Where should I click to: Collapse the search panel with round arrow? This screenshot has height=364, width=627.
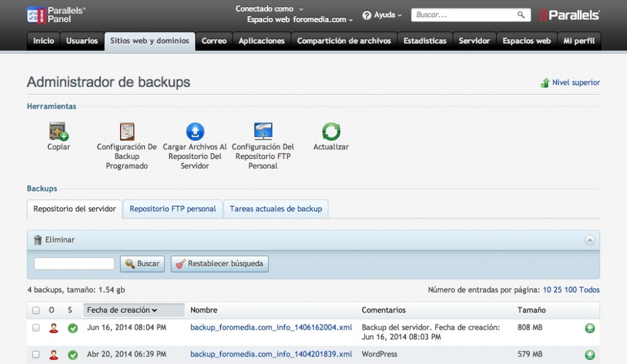coord(590,240)
